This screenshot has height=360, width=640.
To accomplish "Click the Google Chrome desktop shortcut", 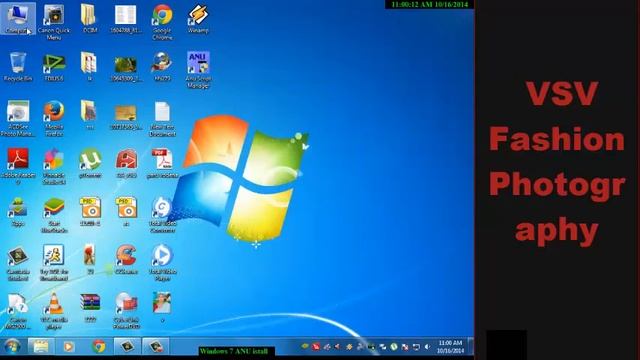I will [162, 22].
